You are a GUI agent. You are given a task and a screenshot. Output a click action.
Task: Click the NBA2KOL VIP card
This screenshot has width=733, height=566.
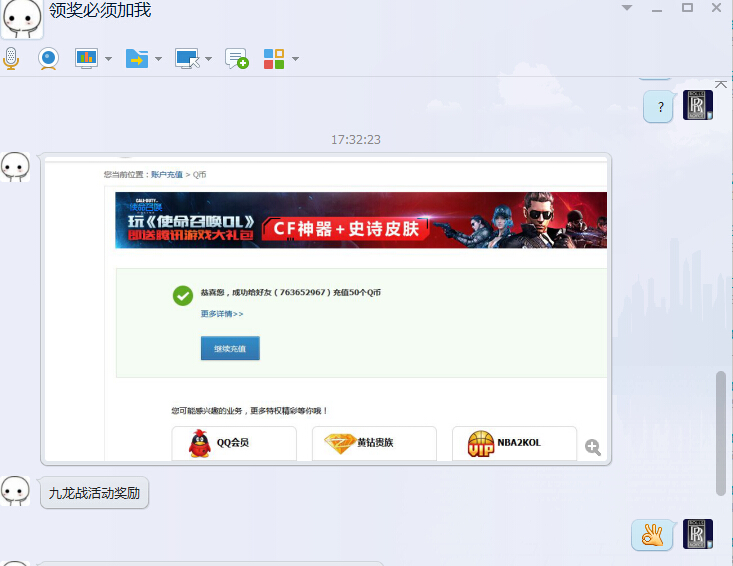tap(514, 443)
